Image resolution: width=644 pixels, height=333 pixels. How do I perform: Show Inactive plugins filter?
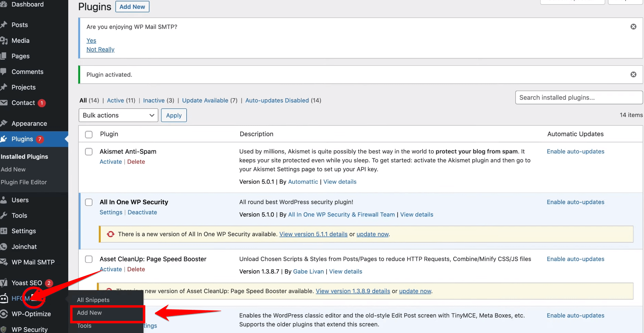pos(154,101)
